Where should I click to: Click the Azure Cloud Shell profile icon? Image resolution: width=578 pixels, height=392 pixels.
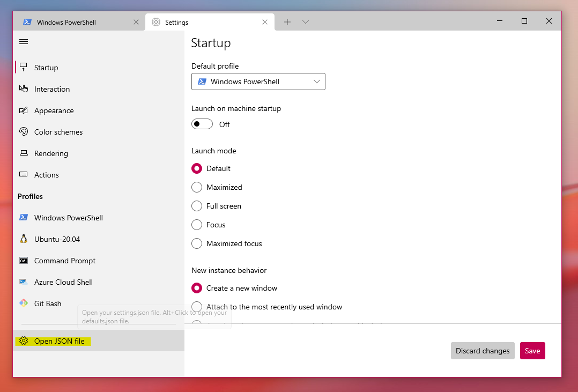[24, 282]
